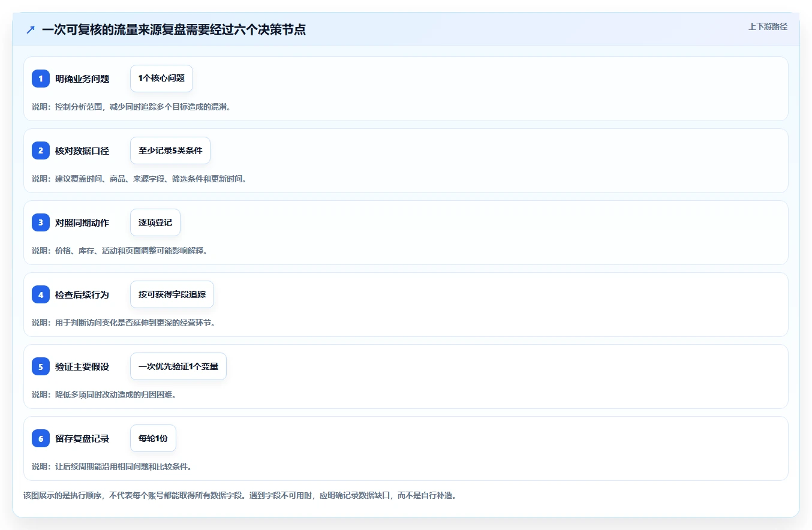Select the step 5 number badge
Viewport: 812px width, 530px height.
[41, 366]
